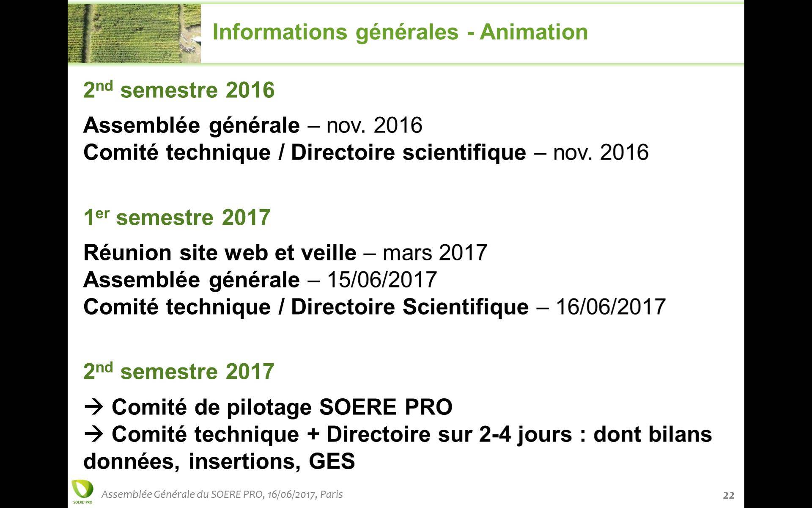Click the first Assemblée générale nov. 2016 line
The height and width of the screenshot is (508, 812).
pyautogui.click(x=253, y=126)
